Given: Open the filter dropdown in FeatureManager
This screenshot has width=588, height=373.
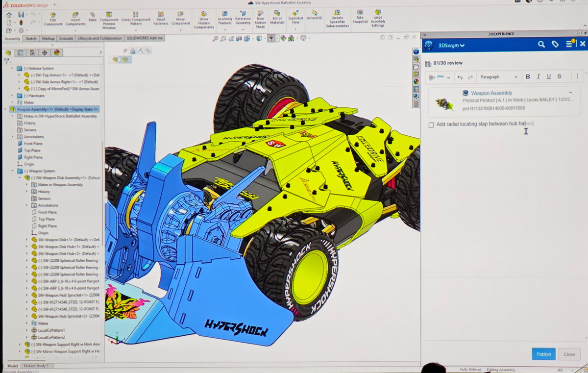Looking at the screenshot, I should [x=7, y=61].
